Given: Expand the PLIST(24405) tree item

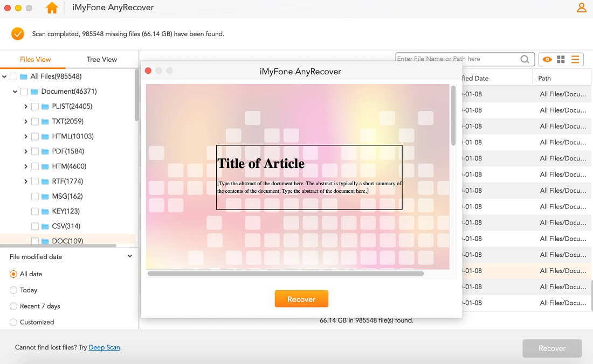Looking at the screenshot, I should [x=25, y=106].
